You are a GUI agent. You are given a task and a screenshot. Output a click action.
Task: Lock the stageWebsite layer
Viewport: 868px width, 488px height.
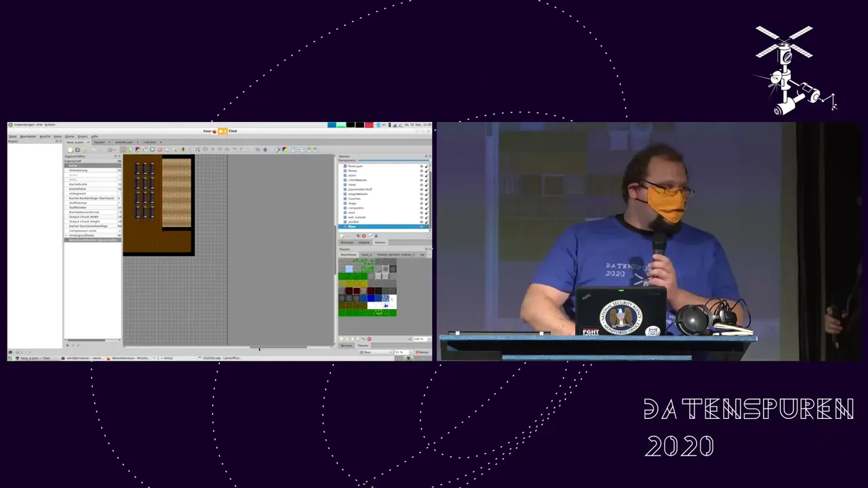(427, 194)
